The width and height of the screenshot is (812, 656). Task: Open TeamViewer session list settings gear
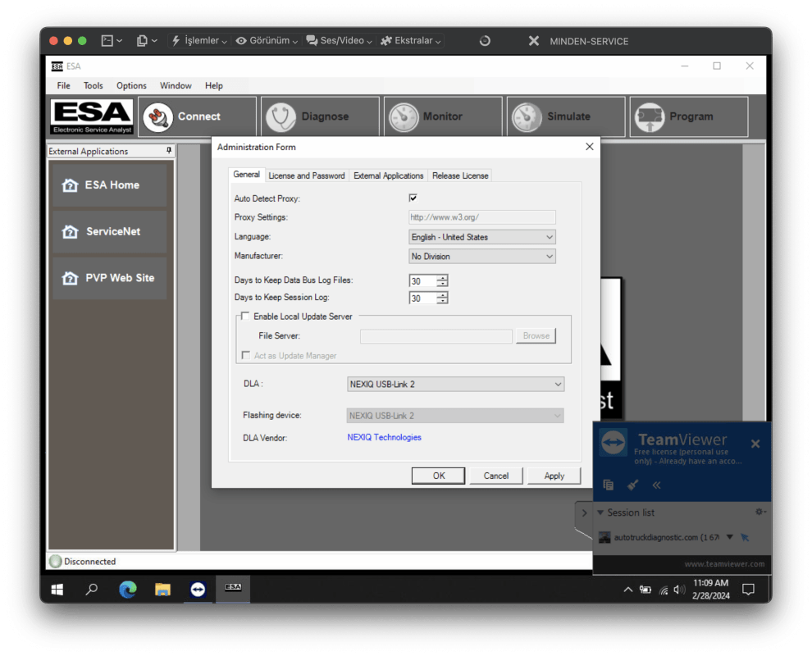point(760,512)
